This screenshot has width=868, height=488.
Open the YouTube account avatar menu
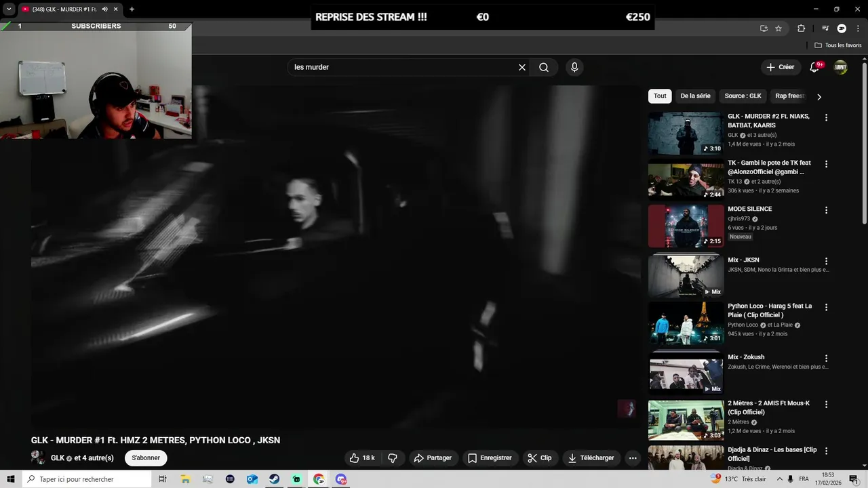[841, 67]
